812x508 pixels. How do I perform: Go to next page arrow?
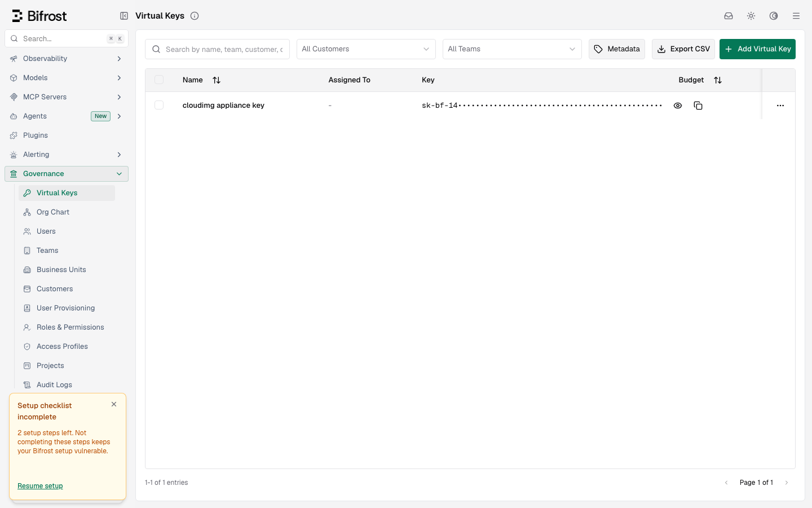click(787, 483)
